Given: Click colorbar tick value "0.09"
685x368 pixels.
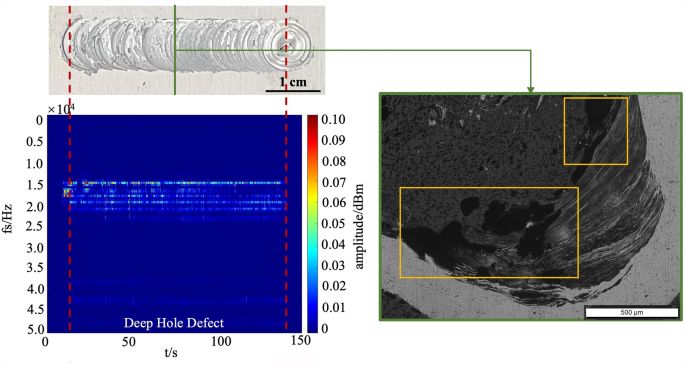Looking at the screenshot, I should [x=333, y=140].
